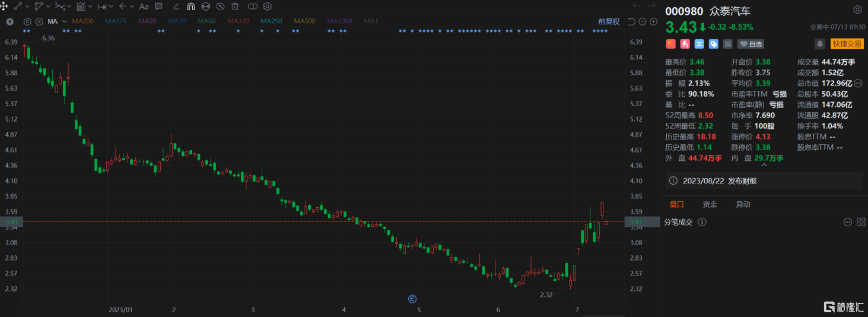This screenshot has height=317, width=868.
Task: Toggle the lock drawings icon
Action: (205, 7)
